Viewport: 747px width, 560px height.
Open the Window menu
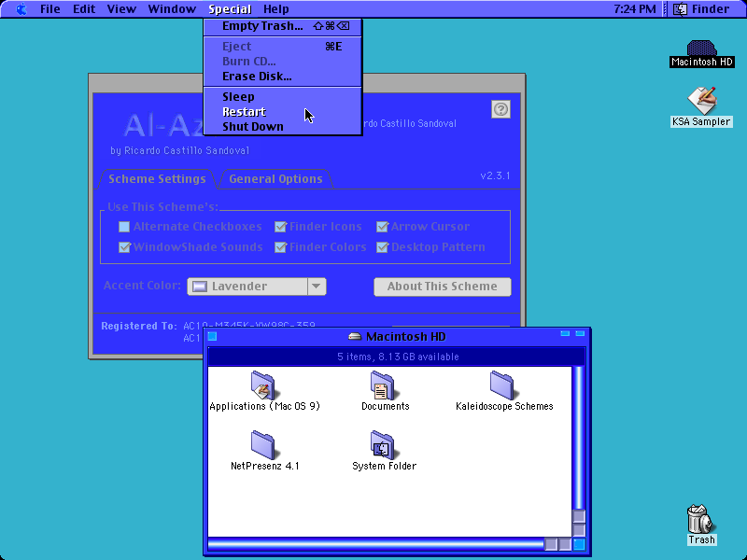[x=172, y=9]
